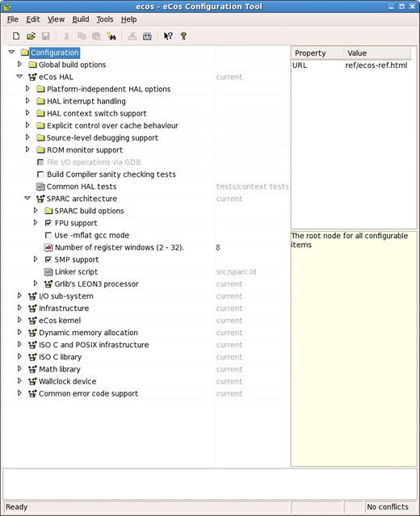Screen dimensions: 420x516
Task: Click the New document toolbar icon
Action: click(x=16, y=36)
